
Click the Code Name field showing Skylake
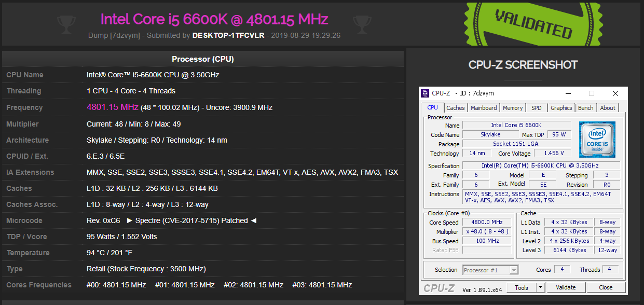click(x=490, y=134)
